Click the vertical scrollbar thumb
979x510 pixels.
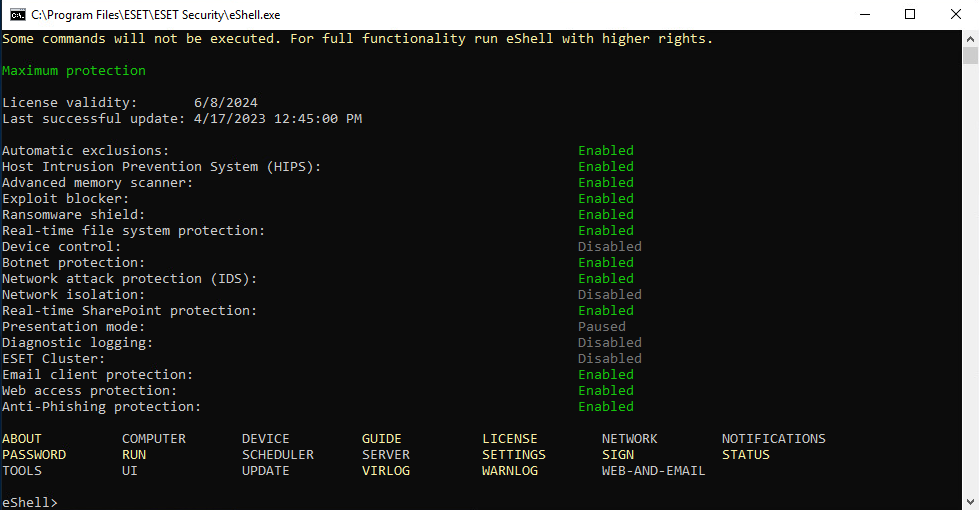click(x=970, y=56)
